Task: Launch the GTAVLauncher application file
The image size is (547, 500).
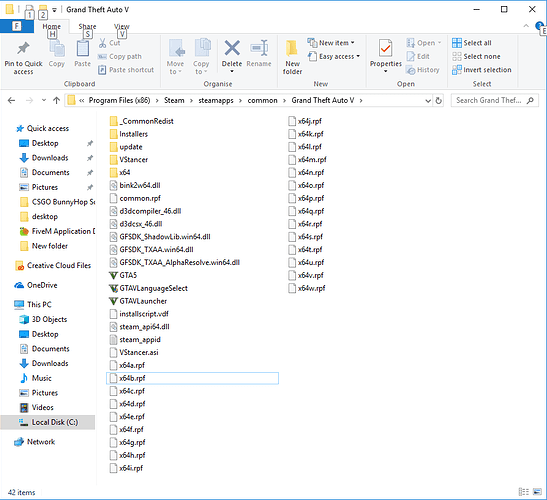Action: pyautogui.click(x=138, y=301)
